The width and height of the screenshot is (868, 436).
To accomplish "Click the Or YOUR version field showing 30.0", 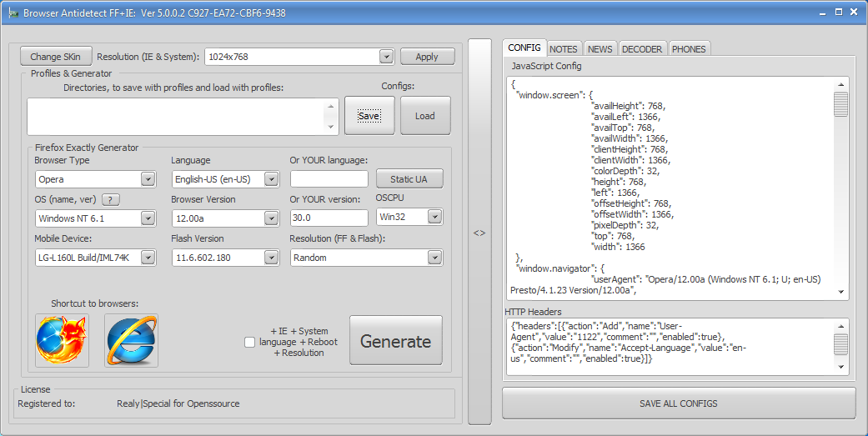I will [329, 218].
